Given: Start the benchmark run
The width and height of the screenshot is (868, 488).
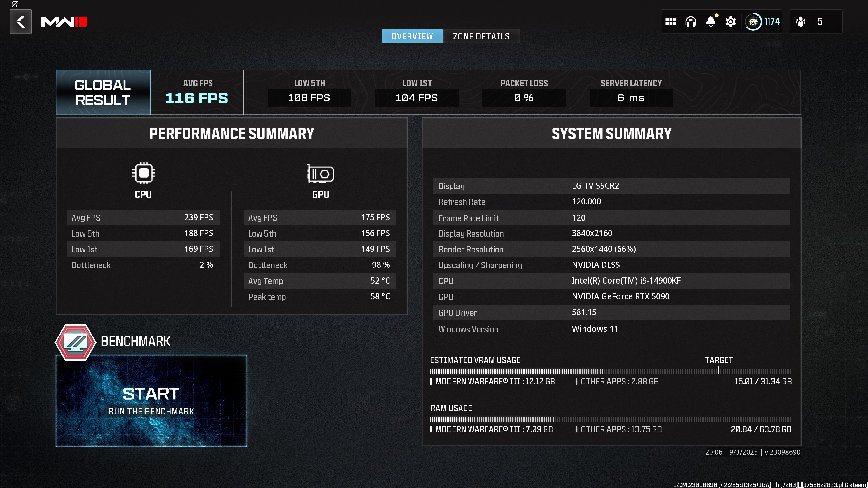Looking at the screenshot, I should 151,401.
